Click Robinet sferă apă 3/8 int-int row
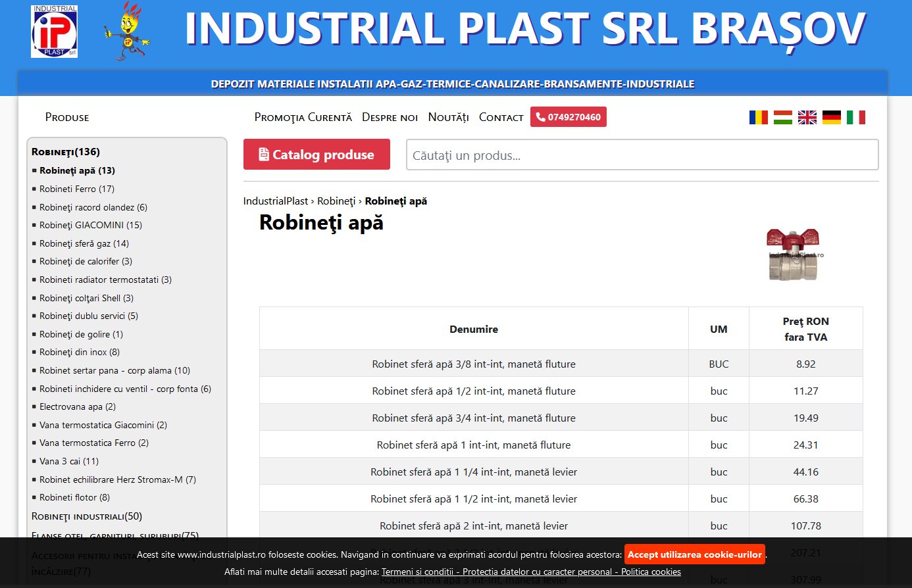Image resolution: width=912 pixels, height=588 pixels. [561, 364]
